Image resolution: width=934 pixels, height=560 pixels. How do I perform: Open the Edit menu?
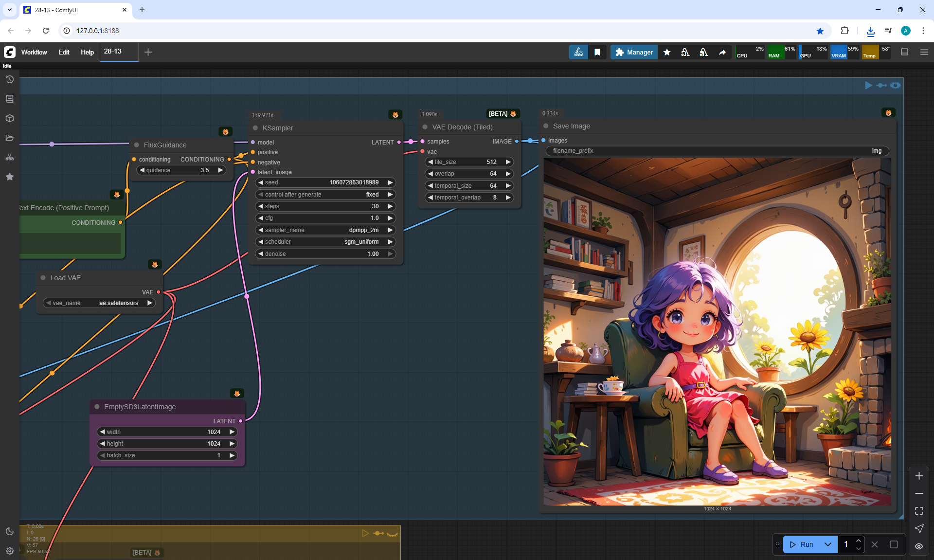point(64,52)
